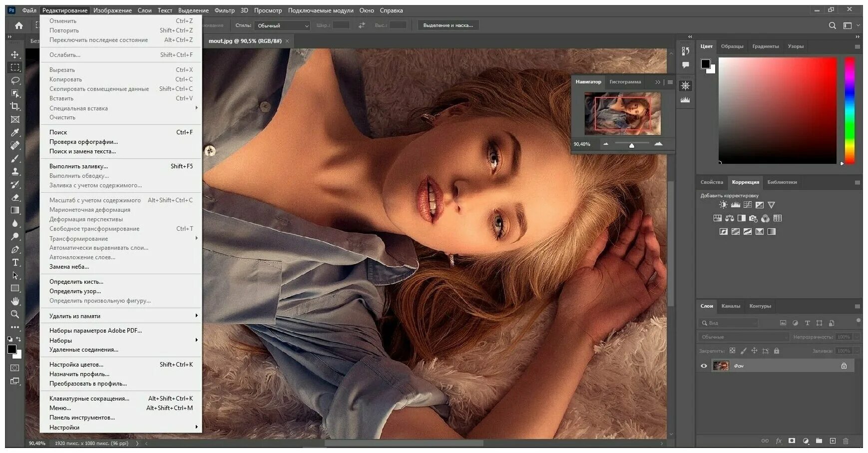Image resolution: width=868 pixels, height=453 pixels.
Task: Switch to the Каналы tab
Action: click(x=731, y=306)
